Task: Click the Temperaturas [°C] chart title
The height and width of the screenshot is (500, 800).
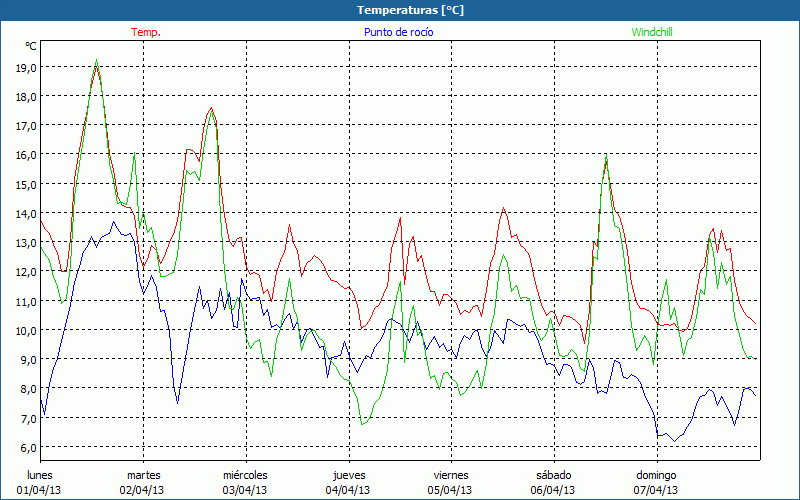Action: (410, 9)
